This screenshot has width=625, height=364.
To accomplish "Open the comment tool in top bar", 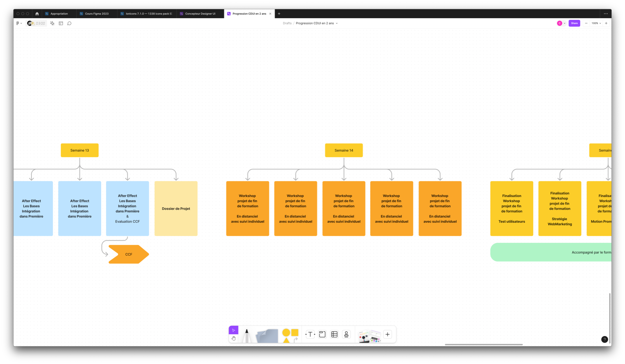I will point(70,23).
